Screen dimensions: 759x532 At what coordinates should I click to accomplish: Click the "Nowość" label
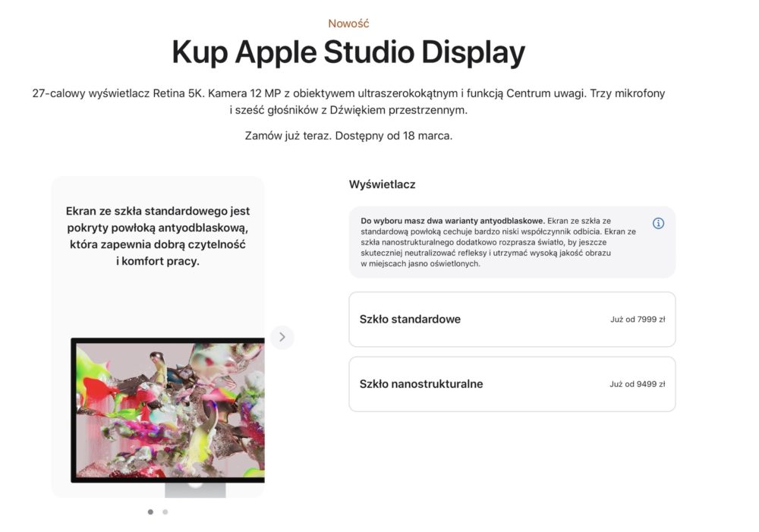click(348, 24)
